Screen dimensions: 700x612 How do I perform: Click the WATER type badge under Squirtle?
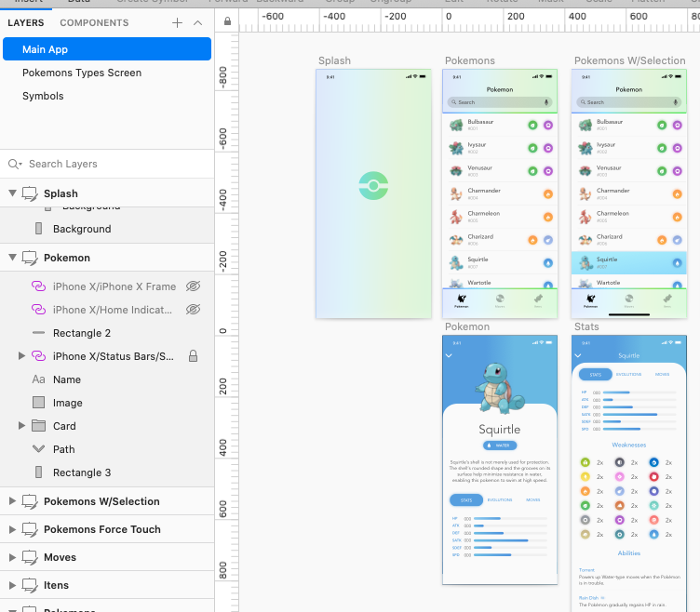(x=500, y=446)
